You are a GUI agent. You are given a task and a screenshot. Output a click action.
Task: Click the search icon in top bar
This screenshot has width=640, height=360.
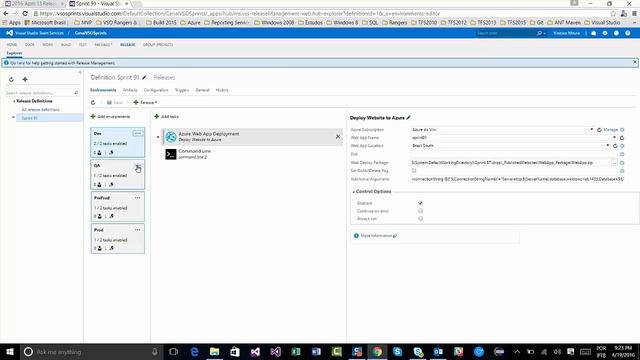tap(539, 33)
